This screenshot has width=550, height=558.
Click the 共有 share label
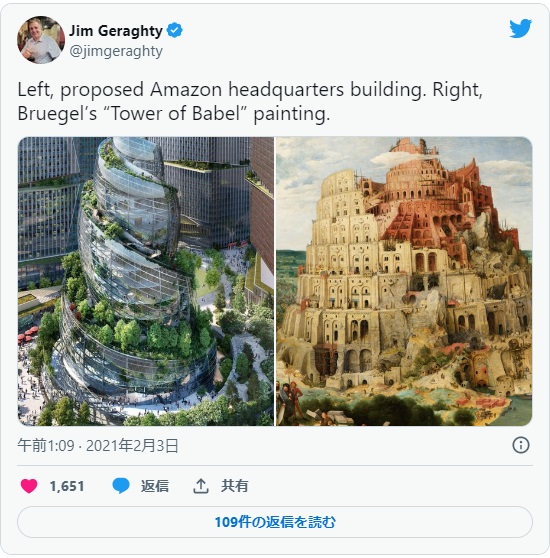click(234, 486)
